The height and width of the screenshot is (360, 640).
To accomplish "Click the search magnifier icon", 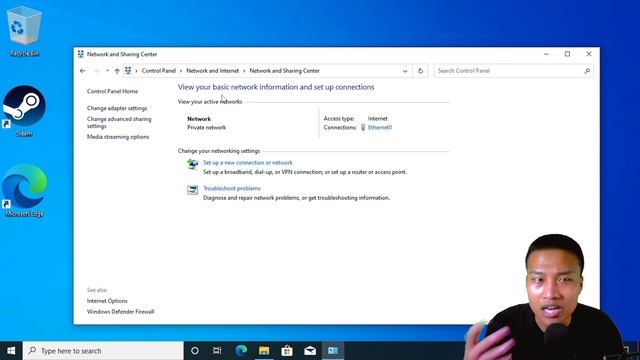I will pos(587,71).
